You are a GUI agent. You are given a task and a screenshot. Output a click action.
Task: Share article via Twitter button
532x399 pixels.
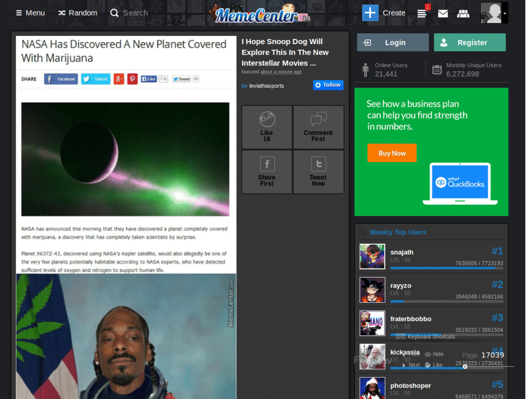point(96,79)
